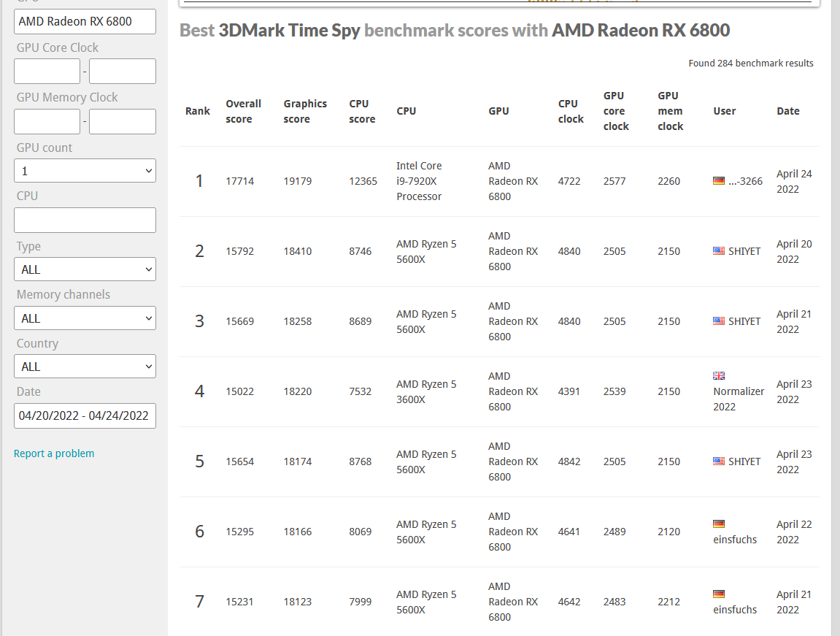Image resolution: width=840 pixels, height=636 pixels.
Task: Open the GPU count dropdown
Action: pyautogui.click(x=85, y=171)
